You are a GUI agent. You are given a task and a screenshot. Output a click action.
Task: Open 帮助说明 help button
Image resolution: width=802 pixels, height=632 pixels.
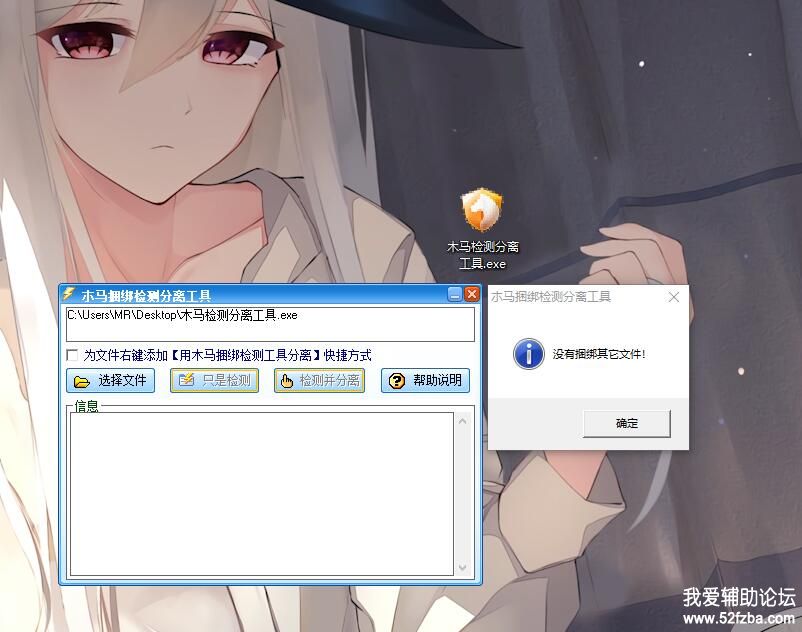[x=425, y=380]
